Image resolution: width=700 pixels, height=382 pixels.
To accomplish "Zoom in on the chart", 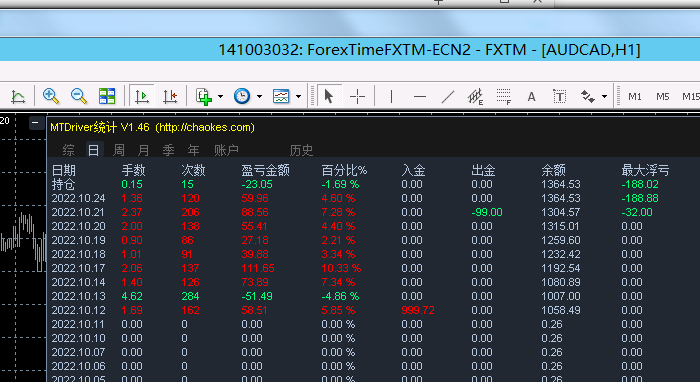I will click(x=50, y=96).
